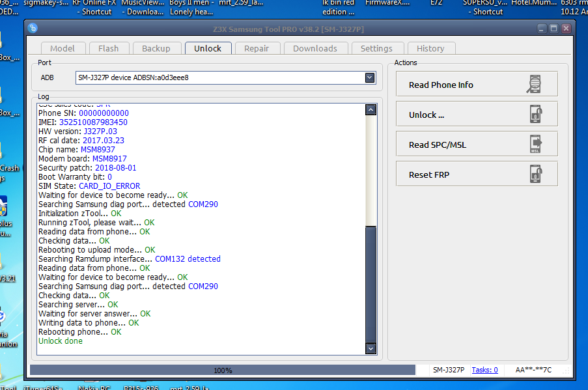Click the MusicView Download desktop icon label

pyautogui.click(x=143, y=8)
